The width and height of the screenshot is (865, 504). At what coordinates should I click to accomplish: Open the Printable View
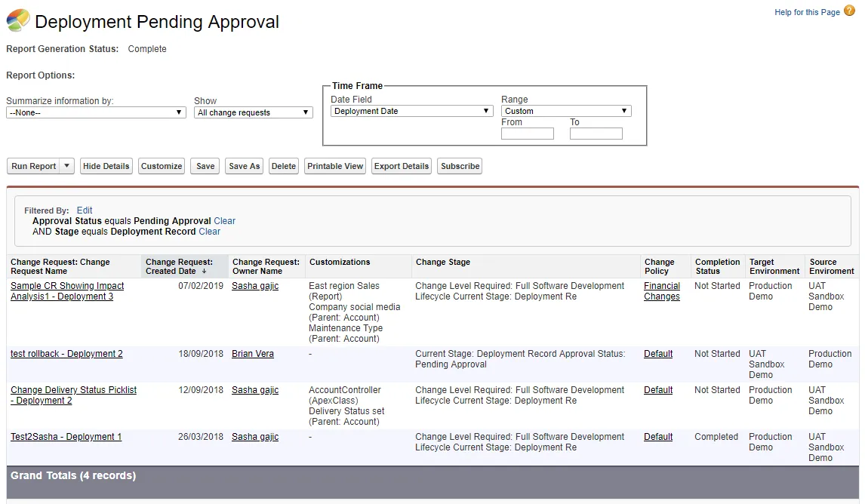335,166
